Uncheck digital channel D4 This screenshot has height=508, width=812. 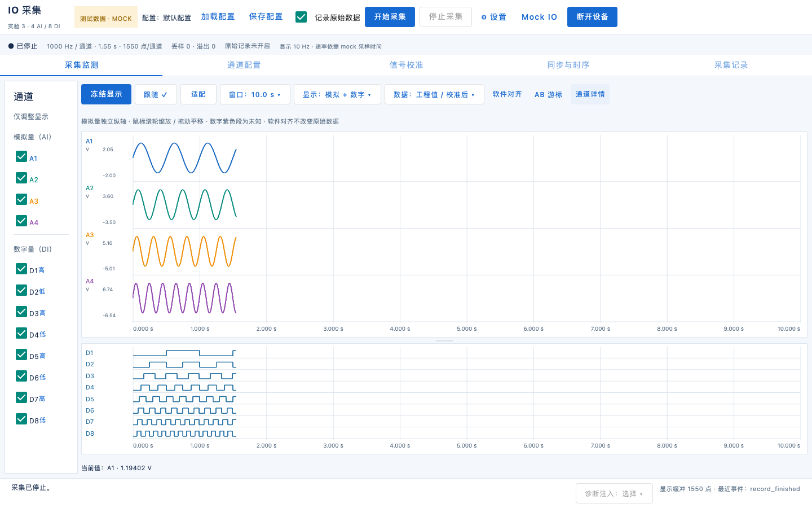(x=21, y=333)
